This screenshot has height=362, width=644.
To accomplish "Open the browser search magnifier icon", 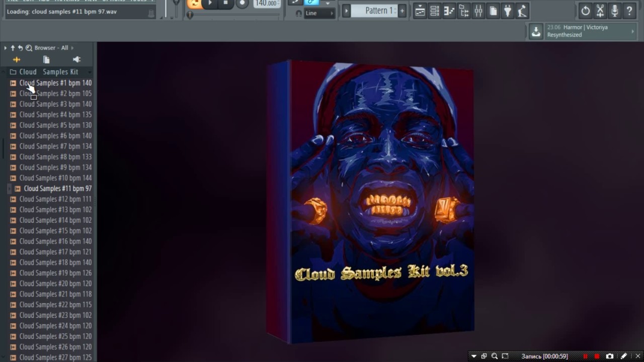I will pos(29,48).
